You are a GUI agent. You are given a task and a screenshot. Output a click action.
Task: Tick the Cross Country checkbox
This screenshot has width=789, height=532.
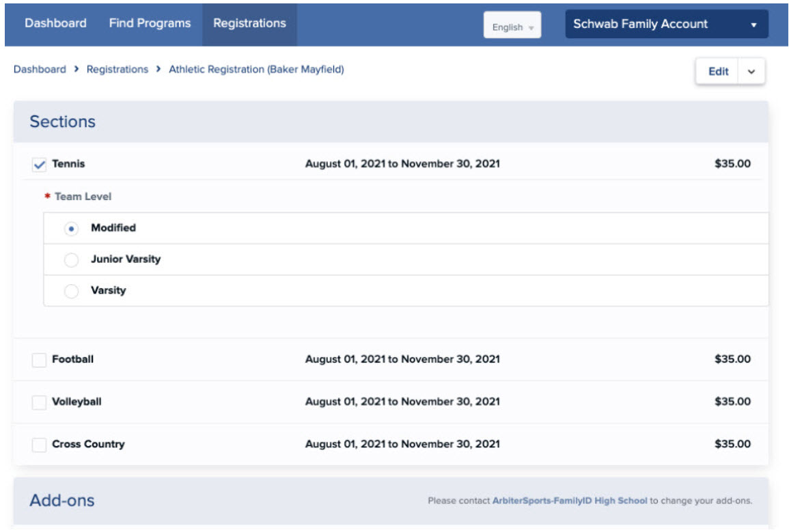[x=39, y=445]
